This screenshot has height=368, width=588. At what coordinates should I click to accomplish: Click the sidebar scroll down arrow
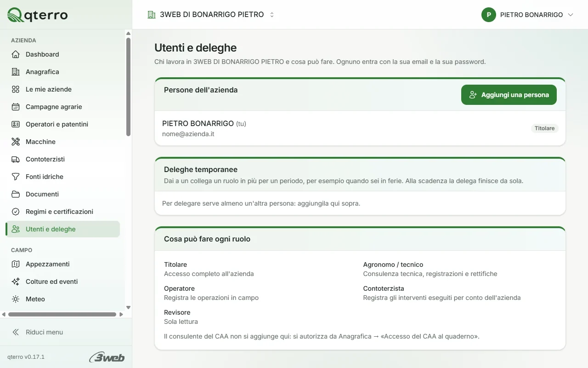pos(128,308)
